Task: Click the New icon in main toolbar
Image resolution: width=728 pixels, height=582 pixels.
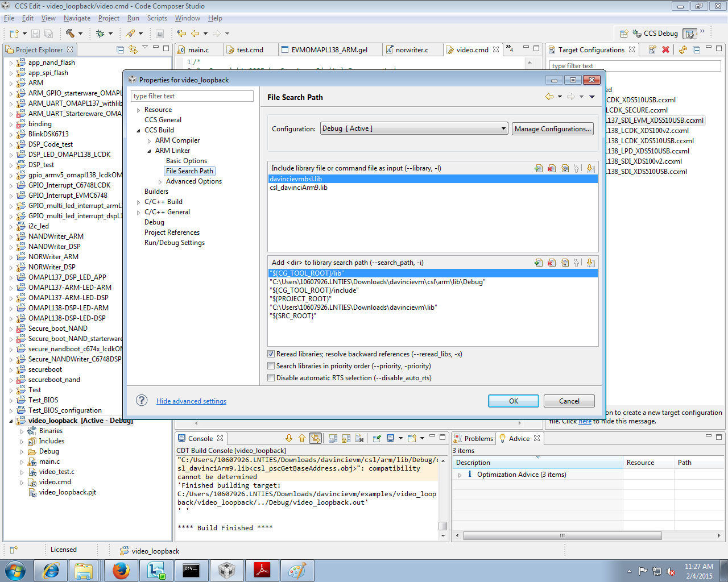Action: point(14,34)
